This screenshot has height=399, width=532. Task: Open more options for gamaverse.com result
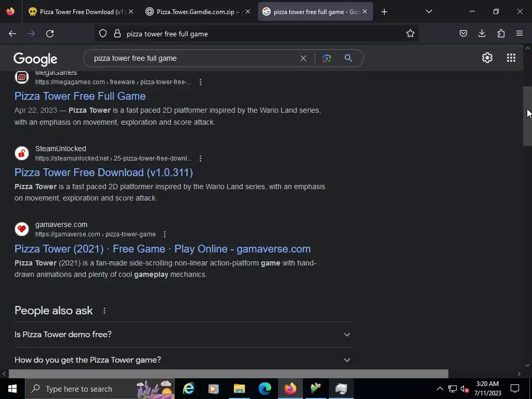[x=165, y=234]
